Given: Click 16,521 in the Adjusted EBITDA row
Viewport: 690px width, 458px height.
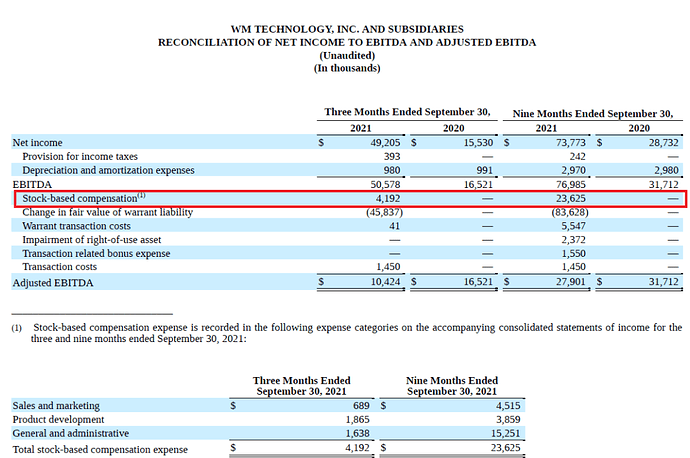Looking at the screenshot, I should tap(478, 282).
